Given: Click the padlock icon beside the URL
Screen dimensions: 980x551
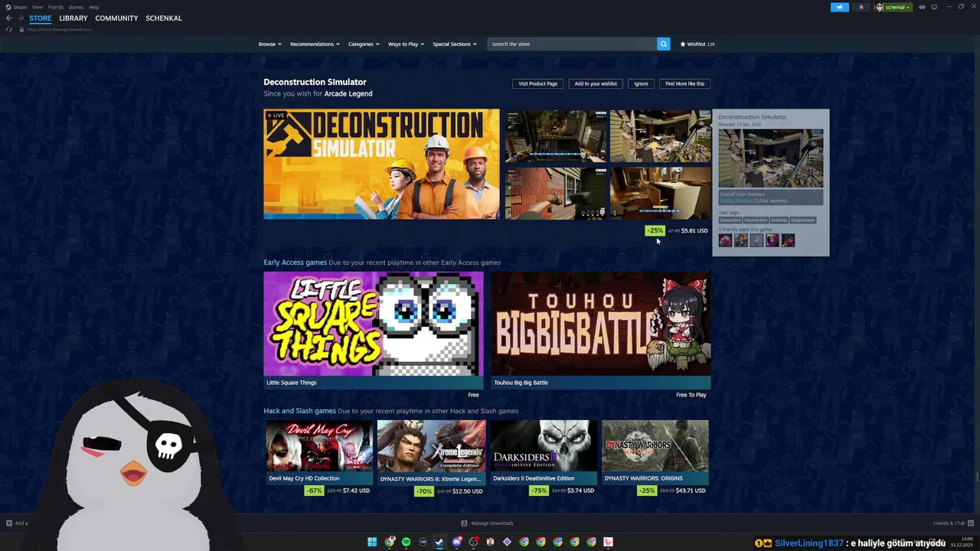Looking at the screenshot, I should (21, 29).
